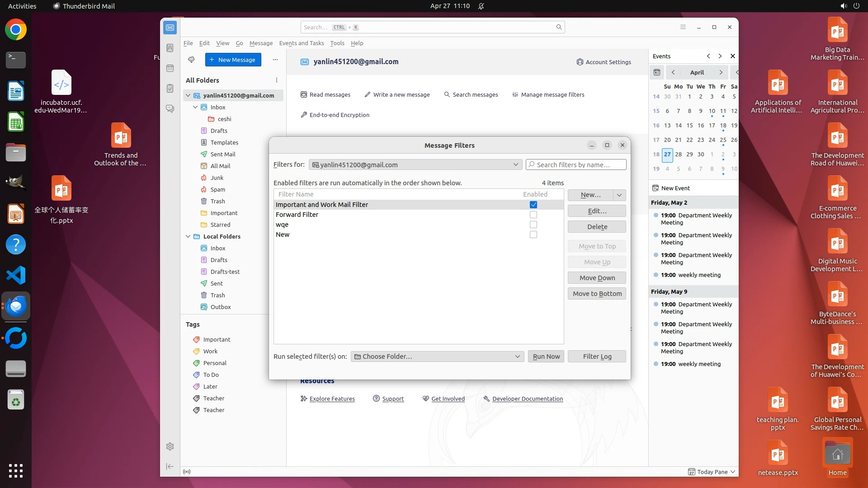Click the go-to-today calendar icon

click(x=657, y=72)
